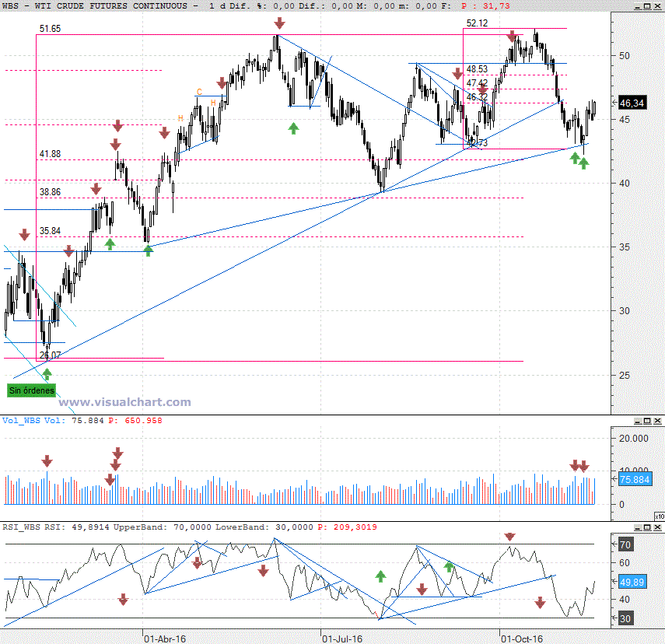Image resolution: width=665 pixels, height=644 pixels.
Task: Select the 26.07 low price label
Action: tap(50, 355)
